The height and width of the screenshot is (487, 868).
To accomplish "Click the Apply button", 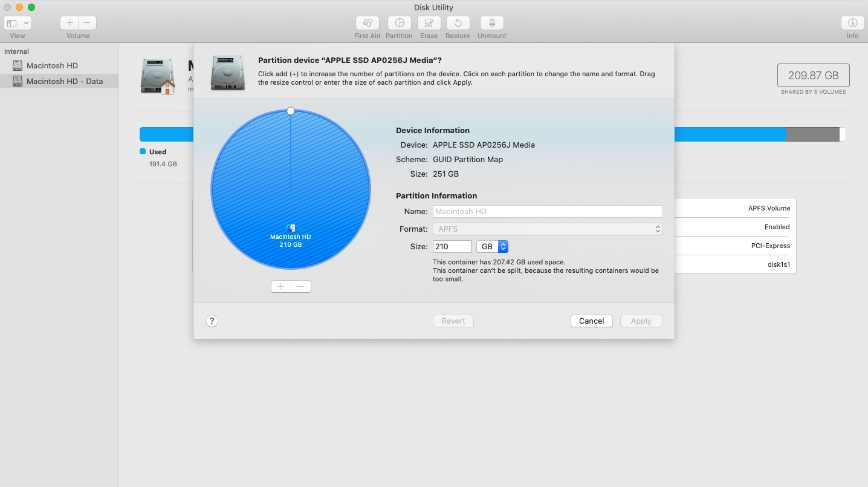I will (x=641, y=321).
